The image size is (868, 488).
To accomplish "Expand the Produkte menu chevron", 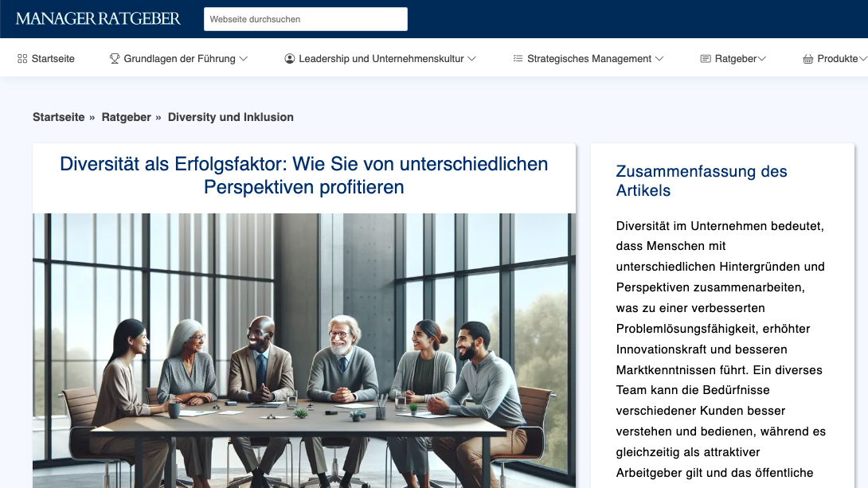I will [863, 59].
